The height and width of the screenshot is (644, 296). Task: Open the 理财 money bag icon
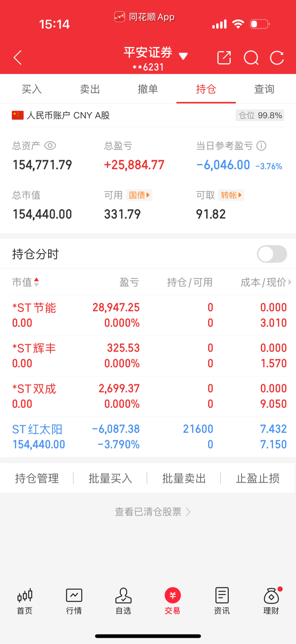pyautogui.click(x=271, y=601)
